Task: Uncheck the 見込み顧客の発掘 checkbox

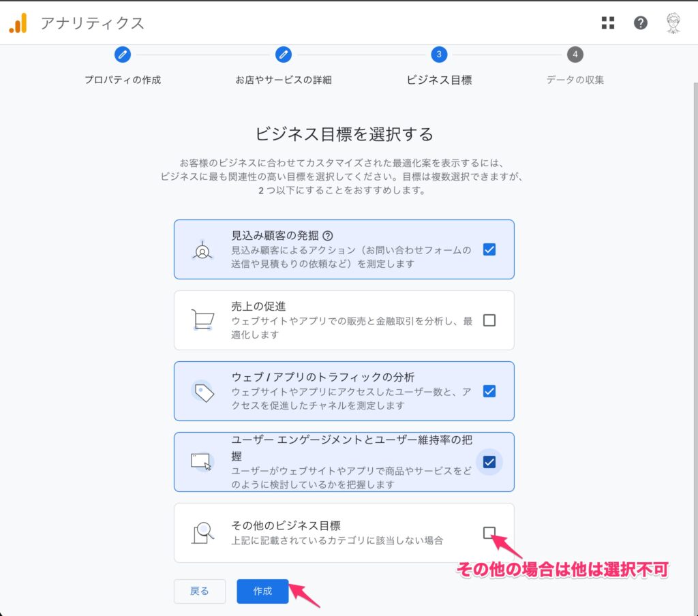Action: 489,249
